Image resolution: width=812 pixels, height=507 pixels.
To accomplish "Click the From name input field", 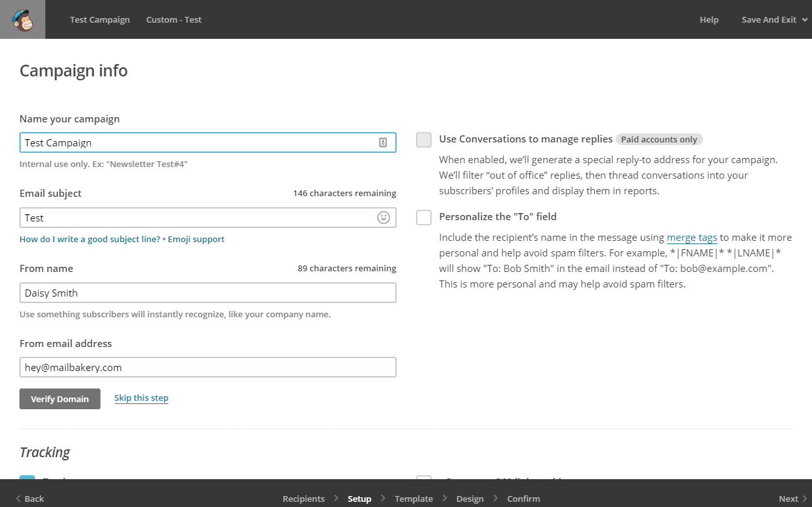I will (x=207, y=293).
